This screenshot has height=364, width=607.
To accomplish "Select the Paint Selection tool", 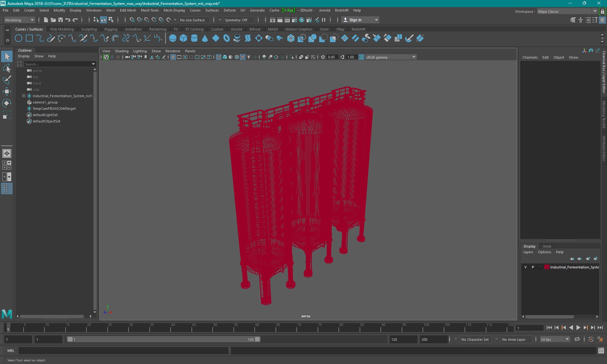I will (7, 80).
